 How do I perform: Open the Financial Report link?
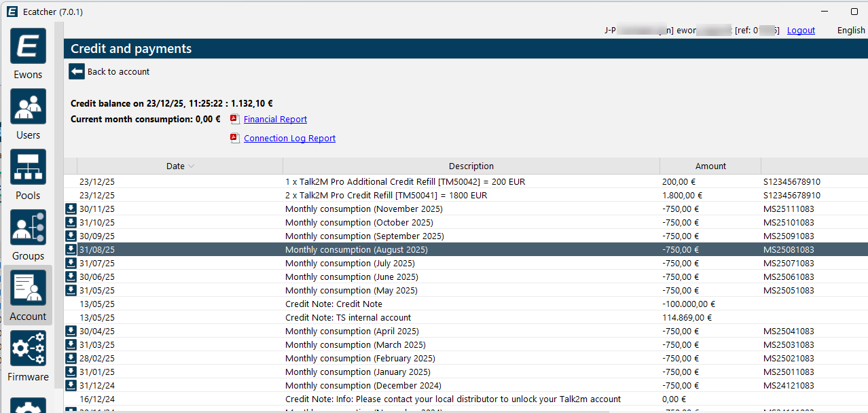tap(275, 120)
